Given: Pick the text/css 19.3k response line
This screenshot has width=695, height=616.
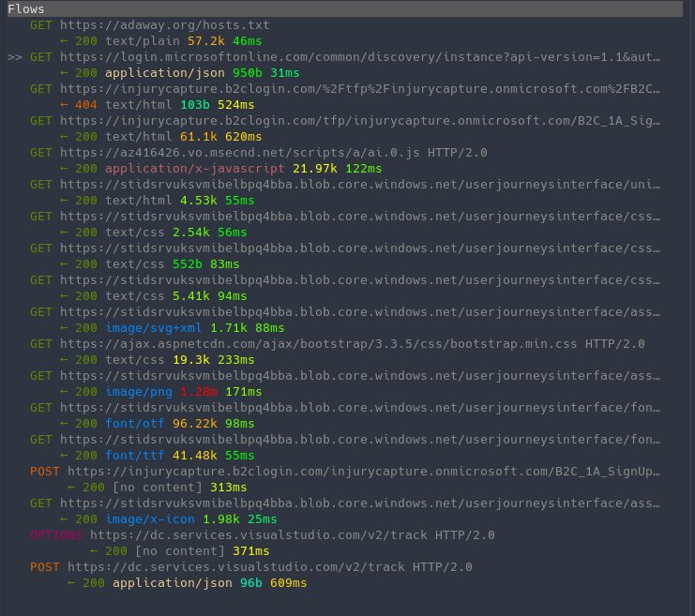Looking at the screenshot, I should pyautogui.click(x=159, y=359).
